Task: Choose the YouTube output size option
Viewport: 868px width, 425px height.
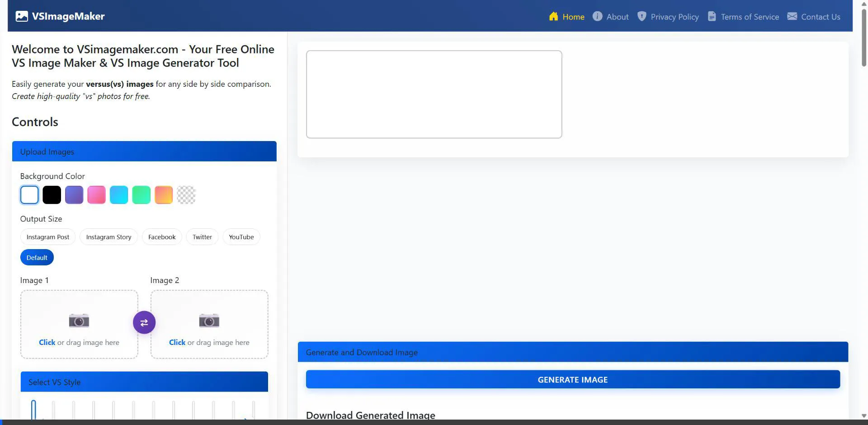Action: click(241, 237)
